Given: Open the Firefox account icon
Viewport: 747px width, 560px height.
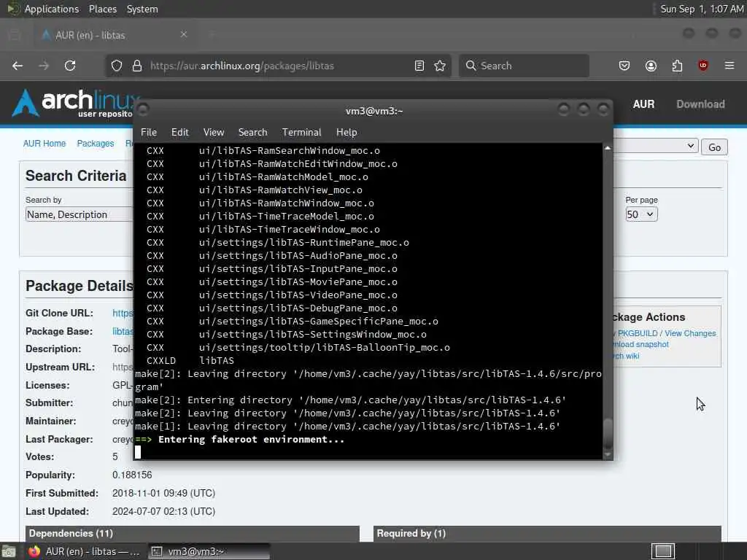Looking at the screenshot, I should point(651,66).
